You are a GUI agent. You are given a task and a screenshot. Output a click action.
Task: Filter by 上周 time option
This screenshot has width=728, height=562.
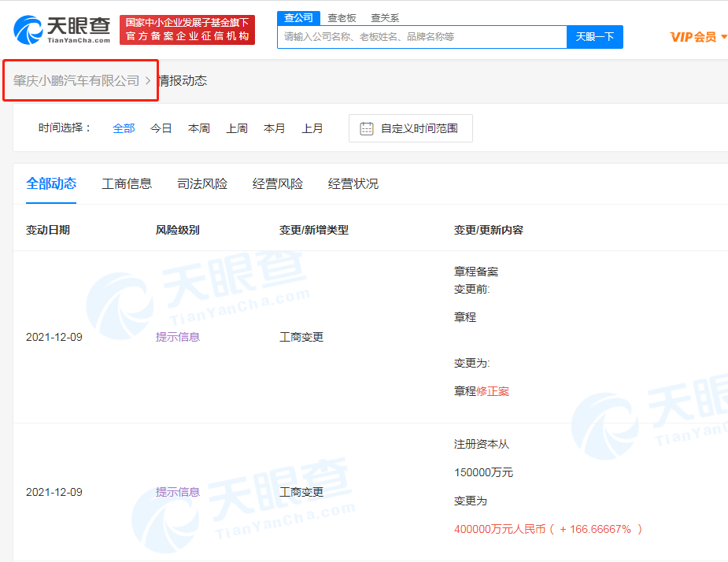[237, 128]
